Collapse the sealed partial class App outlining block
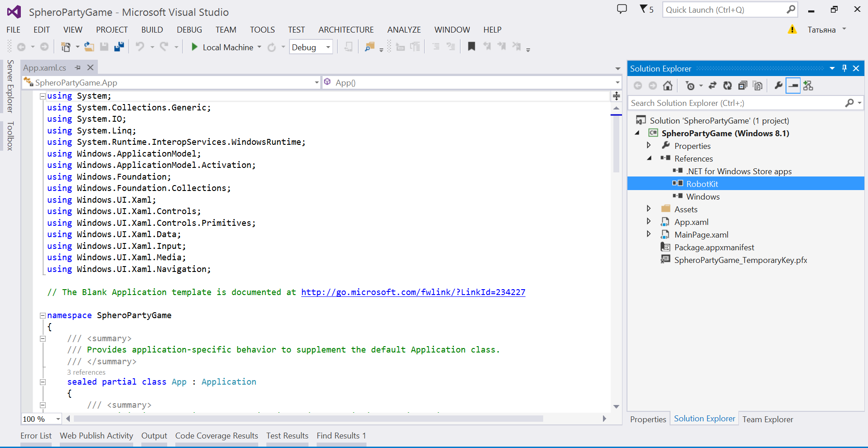This screenshot has height=448, width=868. (x=43, y=382)
